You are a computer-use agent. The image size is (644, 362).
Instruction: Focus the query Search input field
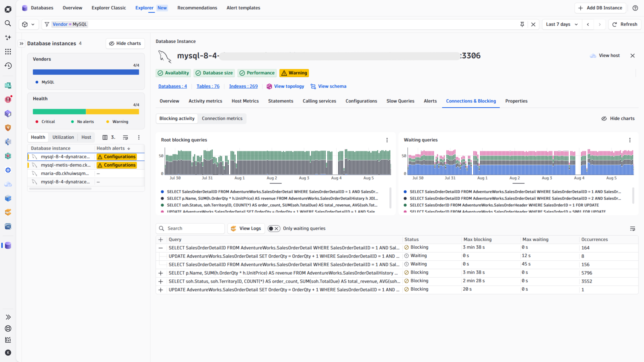(190, 228)
